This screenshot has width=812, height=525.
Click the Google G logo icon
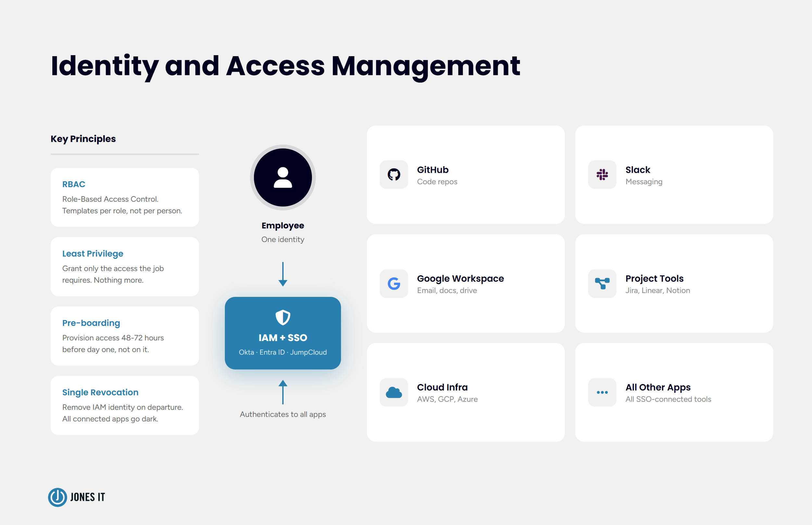point(394,284)
